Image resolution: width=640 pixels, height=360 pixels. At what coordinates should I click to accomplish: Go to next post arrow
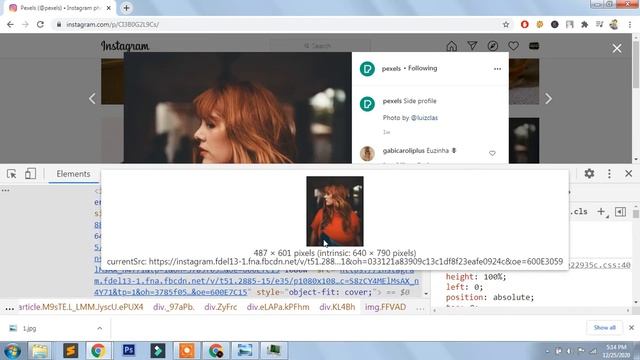[548, 98]
